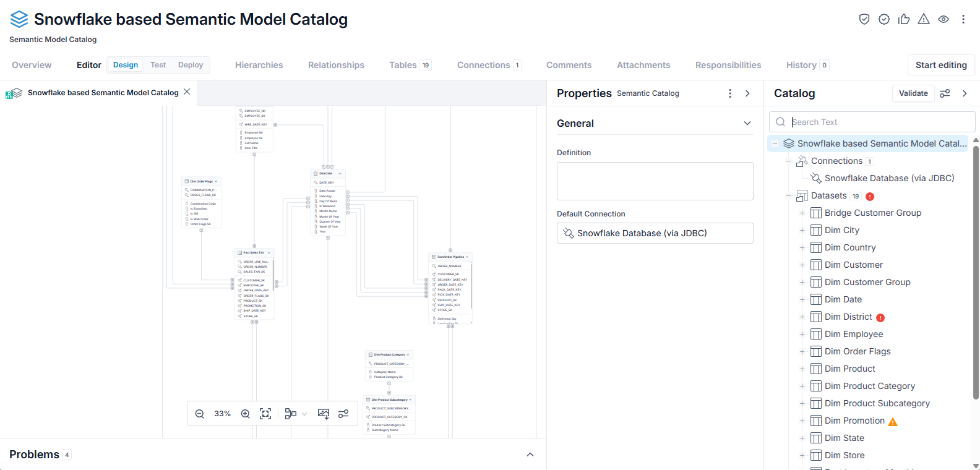Click the red error badge on Dim District
Screen dimensions: 980x470
pos(880,318)
